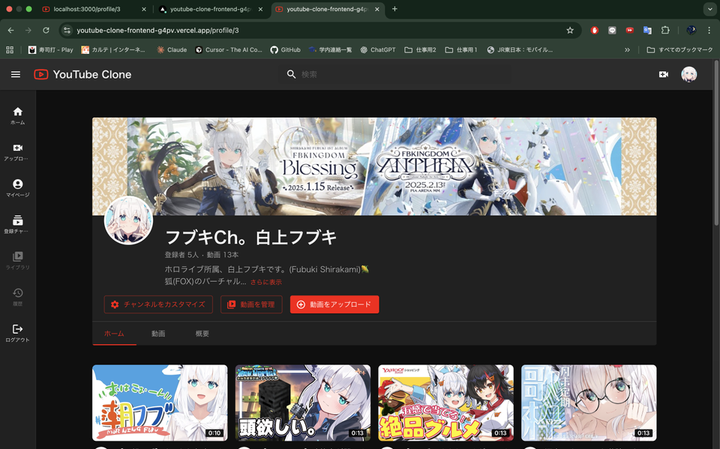Open the Claude bookmark
Image resolution: width=720 pixels, height=449 pixels.
(172, 50)
